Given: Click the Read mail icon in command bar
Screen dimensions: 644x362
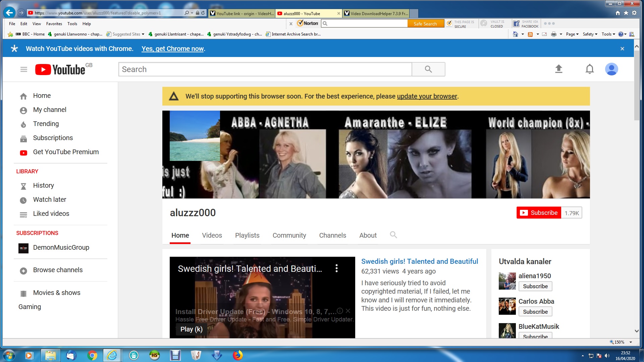Looking at the screenshot, I should [x=544, y=34].
